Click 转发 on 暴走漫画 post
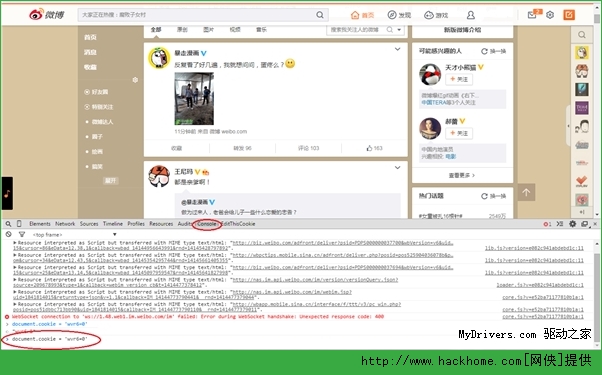The height and width of the screenshot is (375, 602). click(242, 148)
